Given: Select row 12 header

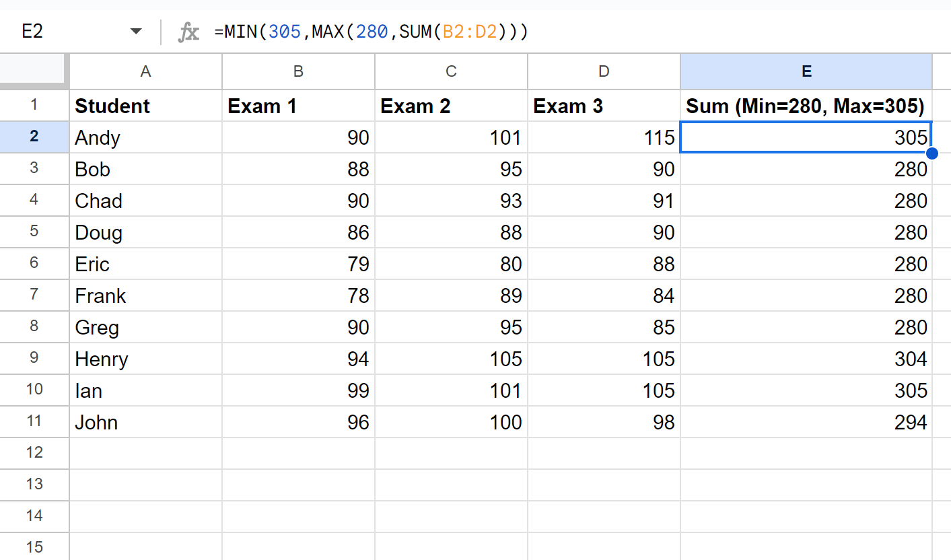Looking at the screenshot, I should 34,454.
